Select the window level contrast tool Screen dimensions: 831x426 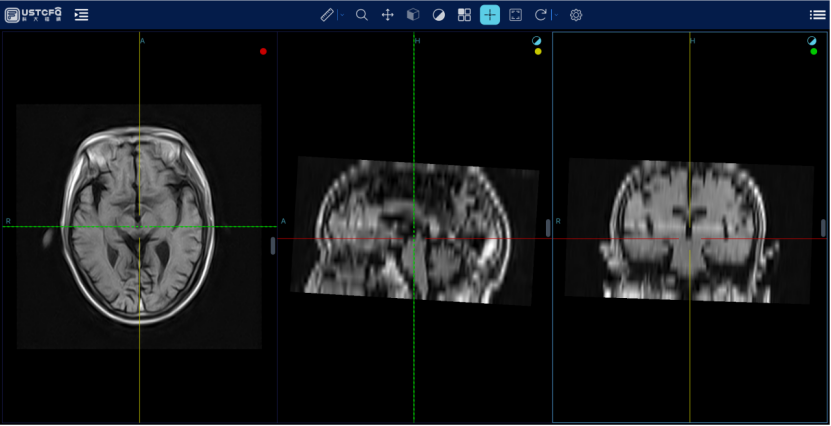(439, 15)
